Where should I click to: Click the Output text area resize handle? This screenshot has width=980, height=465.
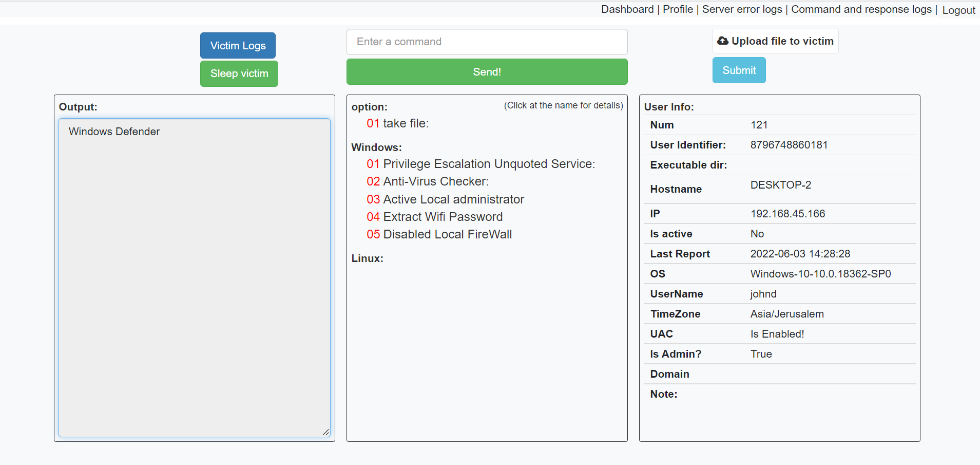pyautogui.click(x=326, y=433)
